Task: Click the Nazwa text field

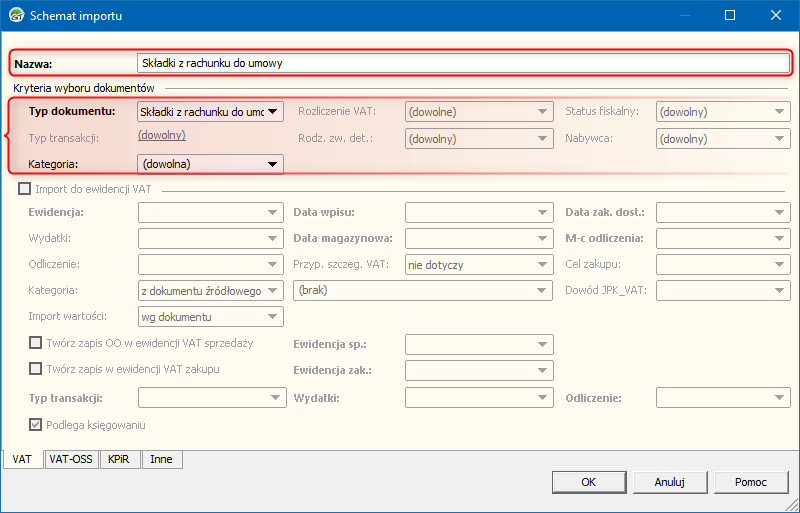Action: (x=463, y=63)
